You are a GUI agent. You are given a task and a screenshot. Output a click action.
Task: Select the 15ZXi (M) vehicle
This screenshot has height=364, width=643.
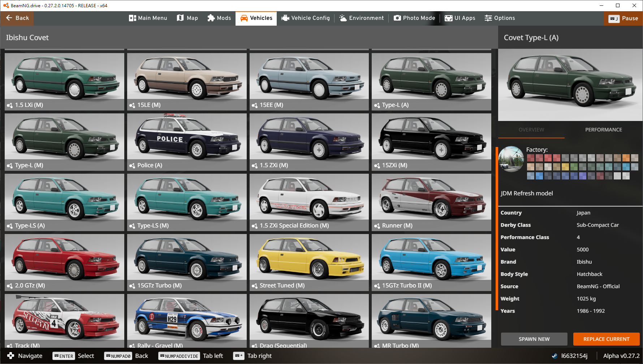coord(431,142)
